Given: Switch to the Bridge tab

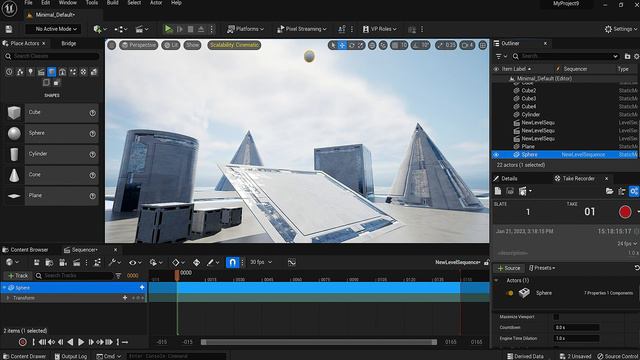Looking at the screenshot, I should [69, 43].
